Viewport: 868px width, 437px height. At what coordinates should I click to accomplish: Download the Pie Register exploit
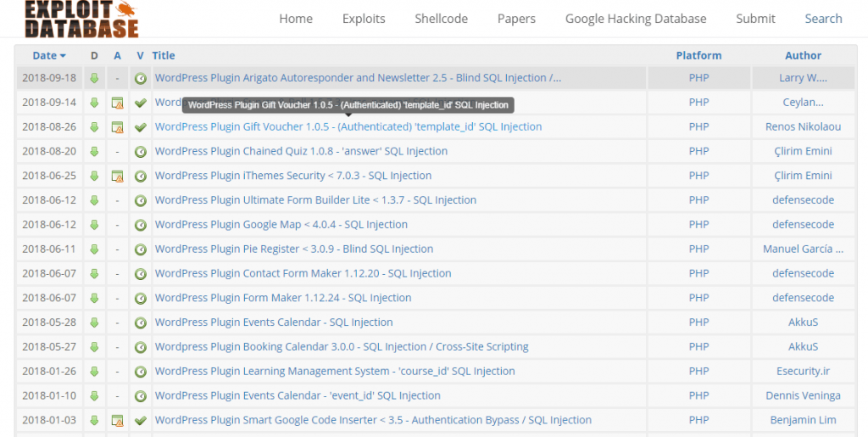pyautogui.click(x=94, y=249)
